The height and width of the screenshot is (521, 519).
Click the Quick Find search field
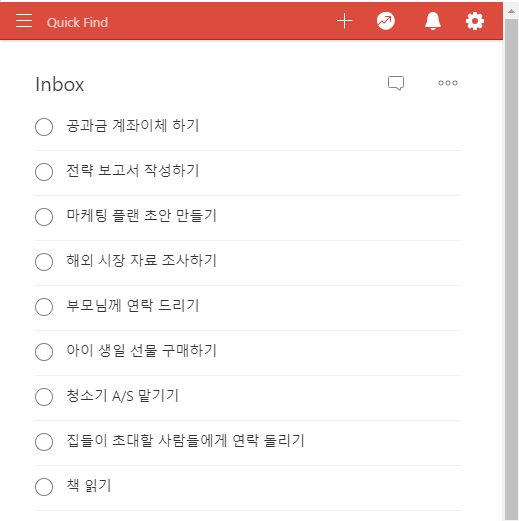click(x=77, y=22)
